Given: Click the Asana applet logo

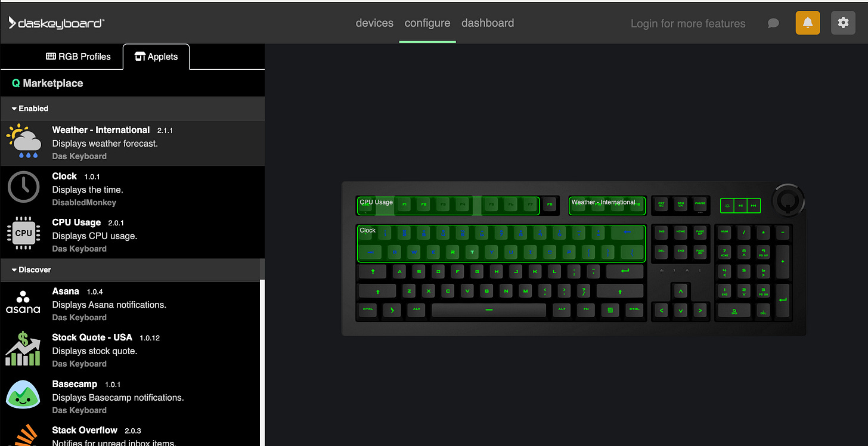Looking at the screenshot, I should tap(23, 302).
